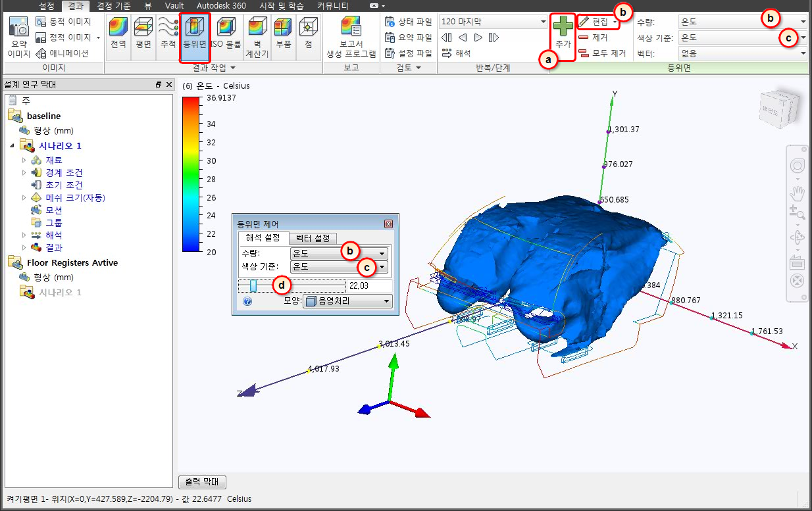This screenshot has height=511, width=812.
Task: Select the 점 points results tool
Action: point(308,38)
